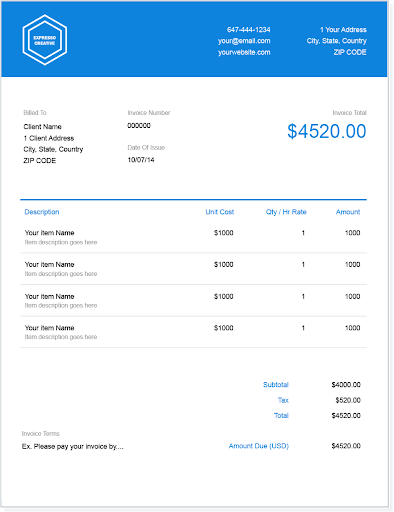
Task: Click the 'Amount Due (USD)' label
Action: [259, 446]
